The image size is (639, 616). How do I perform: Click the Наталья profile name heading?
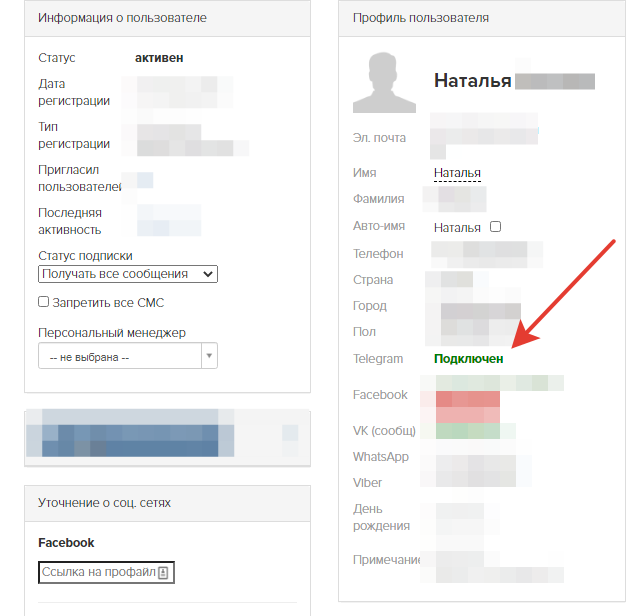click(472, 81)
